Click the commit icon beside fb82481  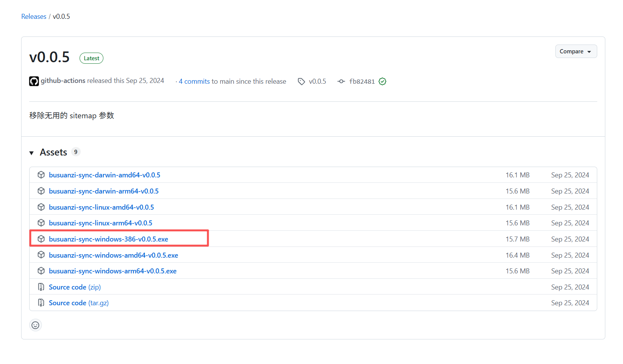[341, 81]
